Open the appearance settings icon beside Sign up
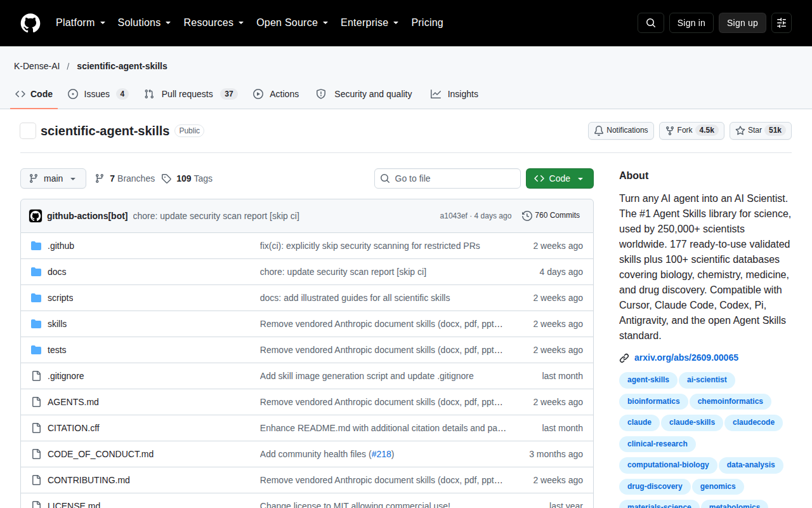Viewport: 812px width, 508px height. pyautogui.click(x=782, y=23)
